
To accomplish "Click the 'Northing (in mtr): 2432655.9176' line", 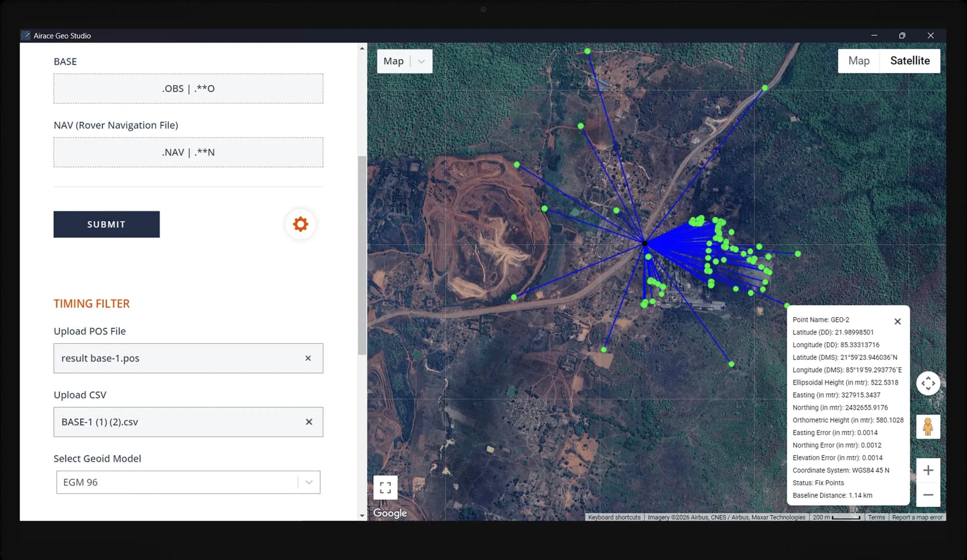I will coord(840,407).
